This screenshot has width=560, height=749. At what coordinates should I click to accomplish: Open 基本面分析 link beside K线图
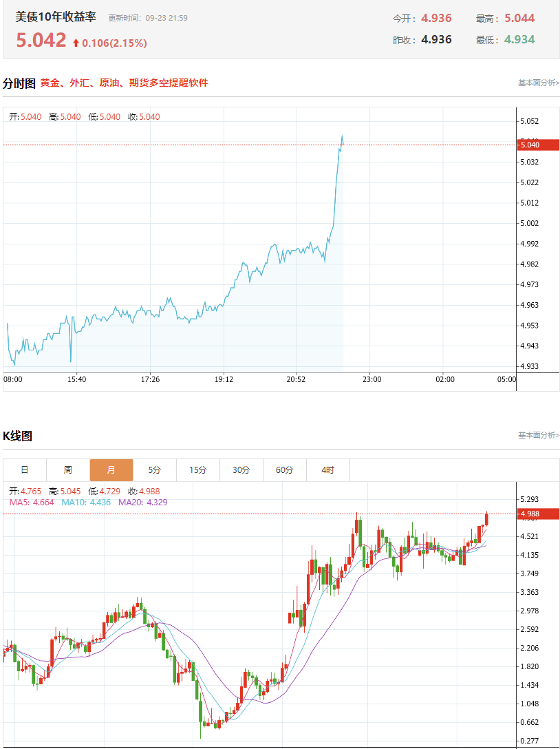539,435
